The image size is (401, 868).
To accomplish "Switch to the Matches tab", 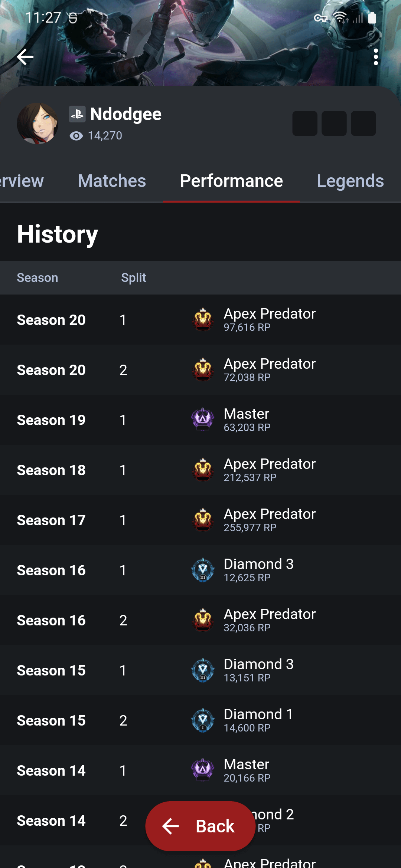I will click(x=111, y=181).
